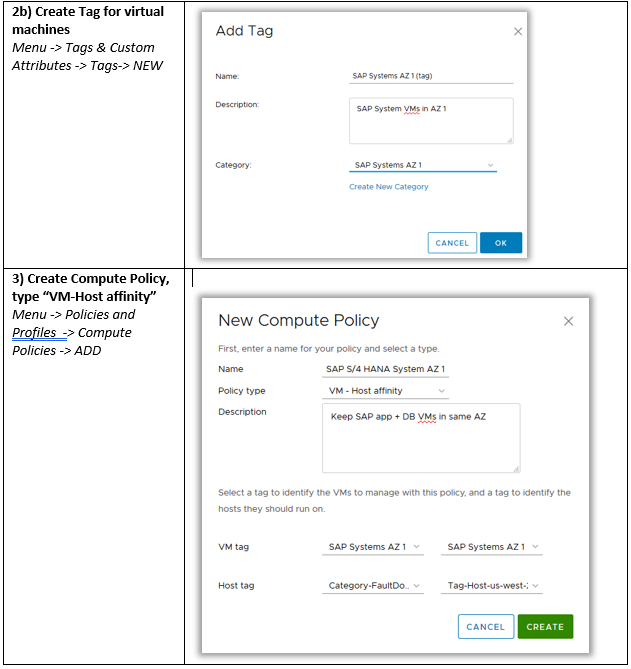The image size is (631, 669).
Task: Open the Category dropdown in Add Tag
Action: [423, 165]
